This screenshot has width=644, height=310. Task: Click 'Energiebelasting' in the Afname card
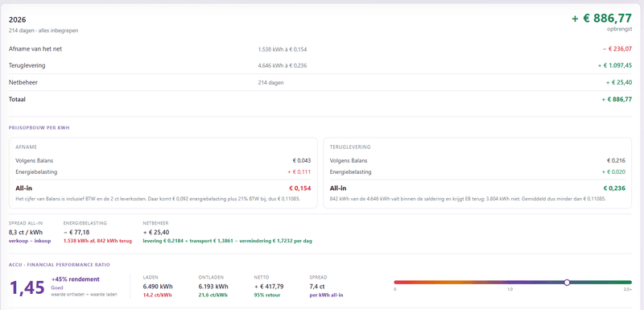(36, 172)
